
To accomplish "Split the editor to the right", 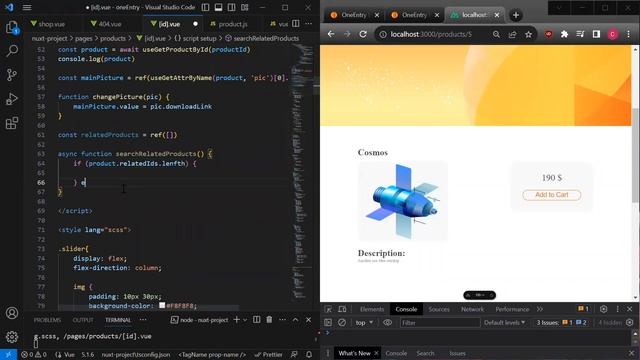I will coord(296,24).
